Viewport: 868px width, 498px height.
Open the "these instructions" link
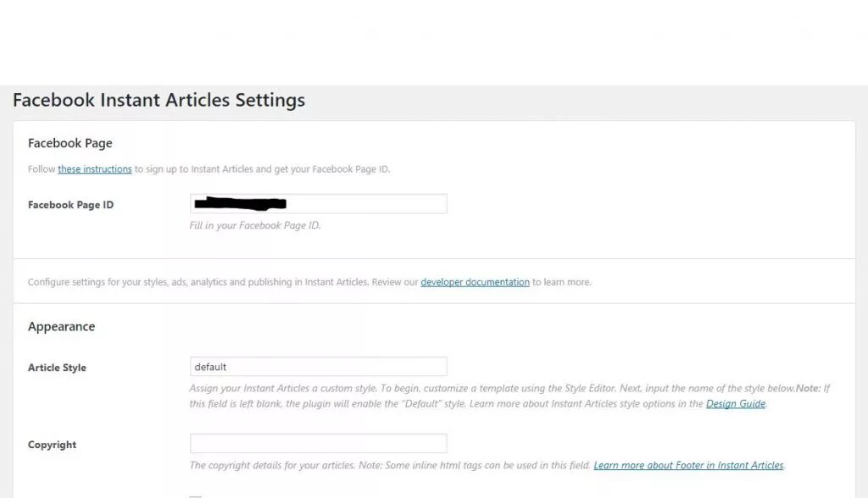click(94, 169)
